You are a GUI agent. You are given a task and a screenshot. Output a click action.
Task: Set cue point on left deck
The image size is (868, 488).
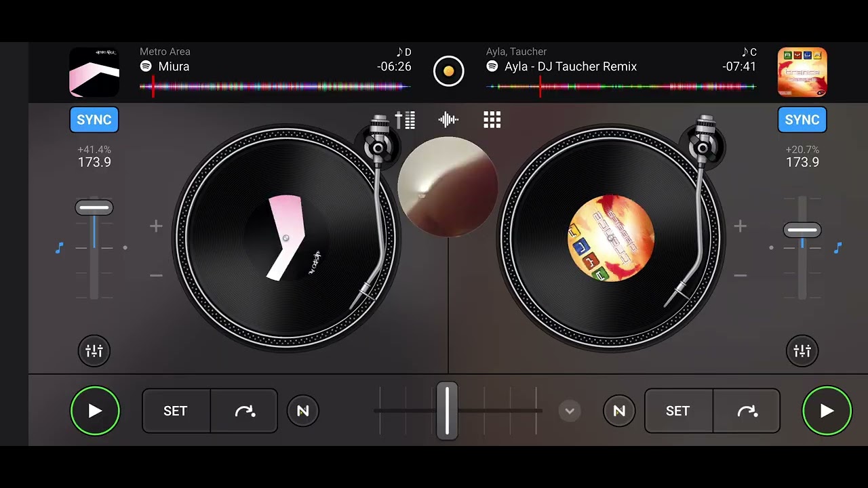click(x=176, y=411)
